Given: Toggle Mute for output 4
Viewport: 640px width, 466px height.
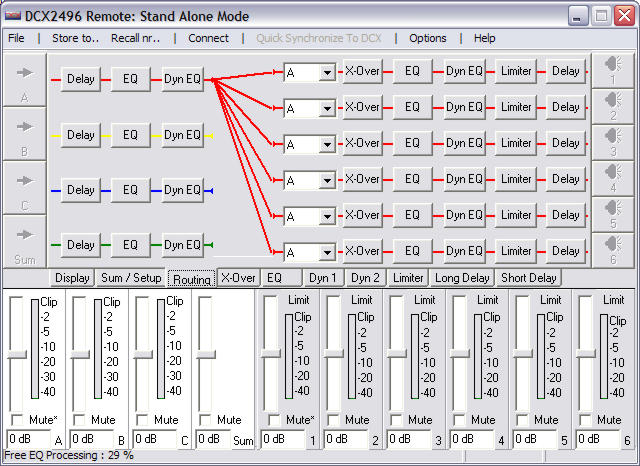Looking at the screenshot, I should (459, 419).
